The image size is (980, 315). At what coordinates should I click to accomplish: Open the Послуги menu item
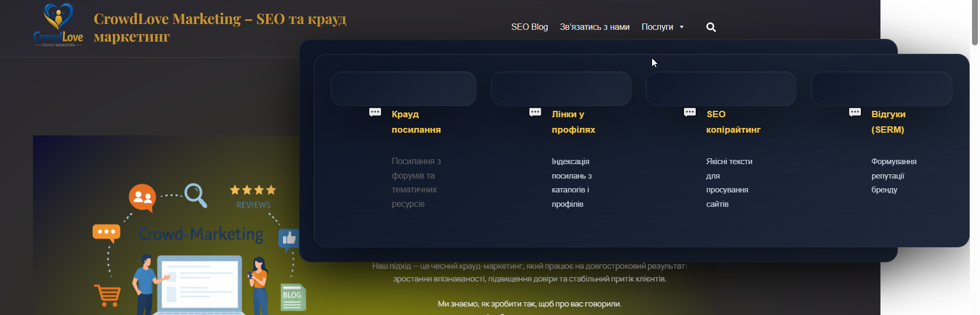click(657, 27)
